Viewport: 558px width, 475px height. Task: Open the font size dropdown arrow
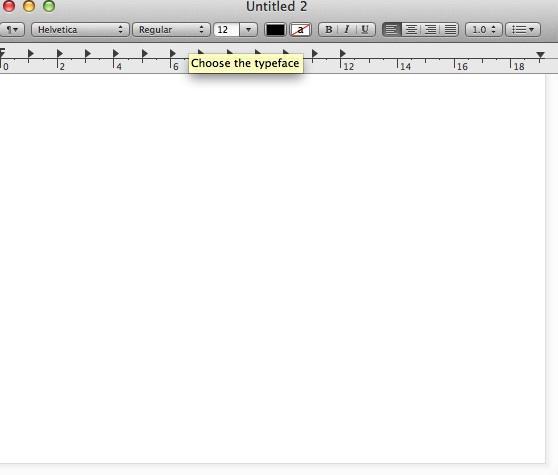point(248,30)
